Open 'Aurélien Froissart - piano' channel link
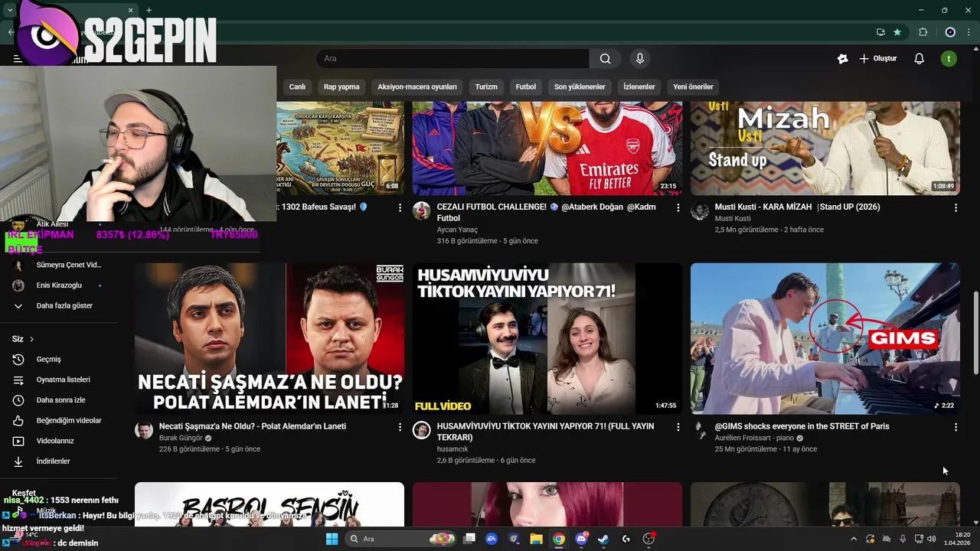 [x=754, y=439]
